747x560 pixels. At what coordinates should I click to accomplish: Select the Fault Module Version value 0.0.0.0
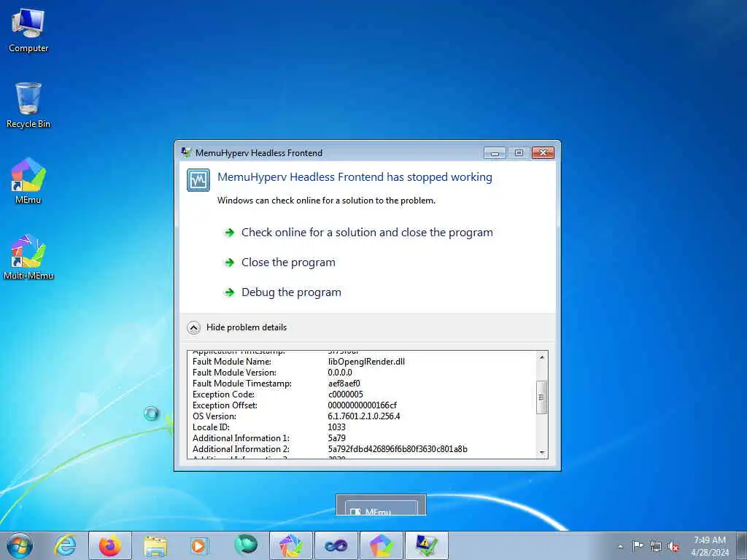pyautogui.click(x=340, y=373)
